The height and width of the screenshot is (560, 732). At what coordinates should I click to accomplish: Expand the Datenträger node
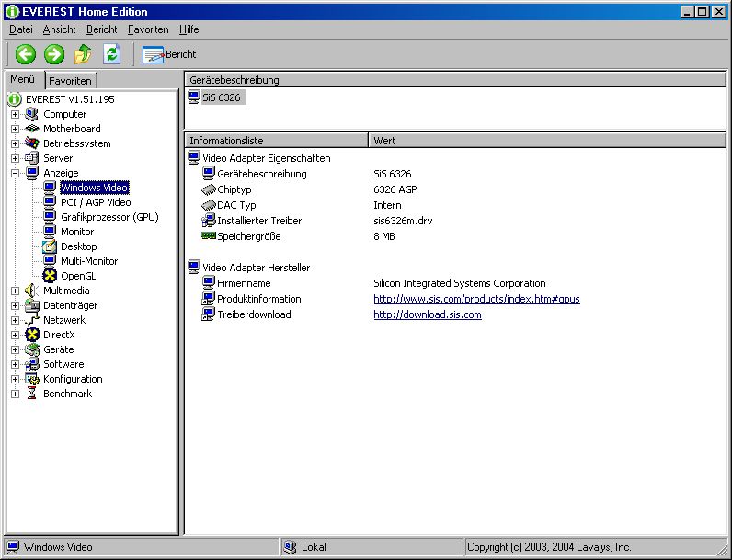tap(15, 305)
